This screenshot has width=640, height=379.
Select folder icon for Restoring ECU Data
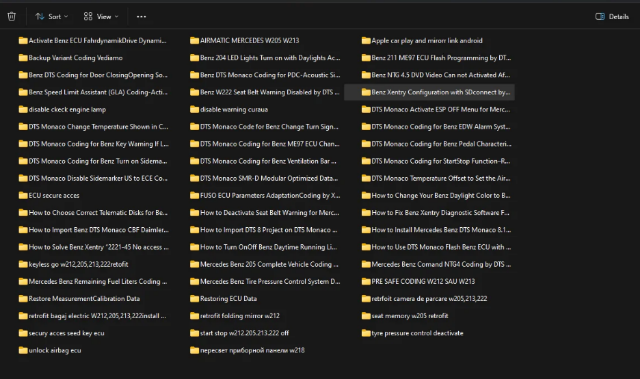[194, 299]
